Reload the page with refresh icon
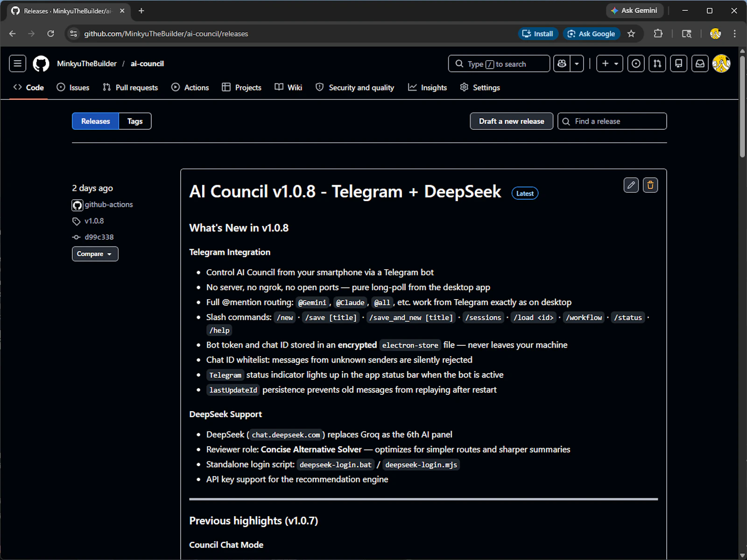 click(50, 34)
